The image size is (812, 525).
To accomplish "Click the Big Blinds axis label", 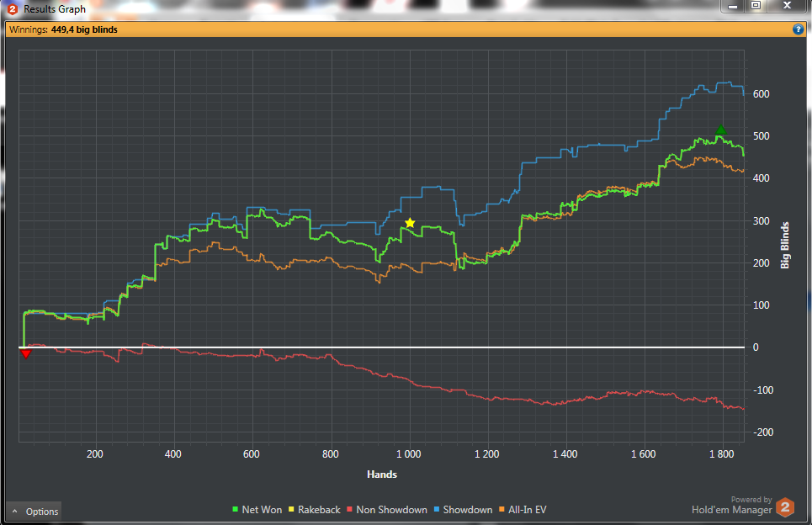I will point(785,245).
